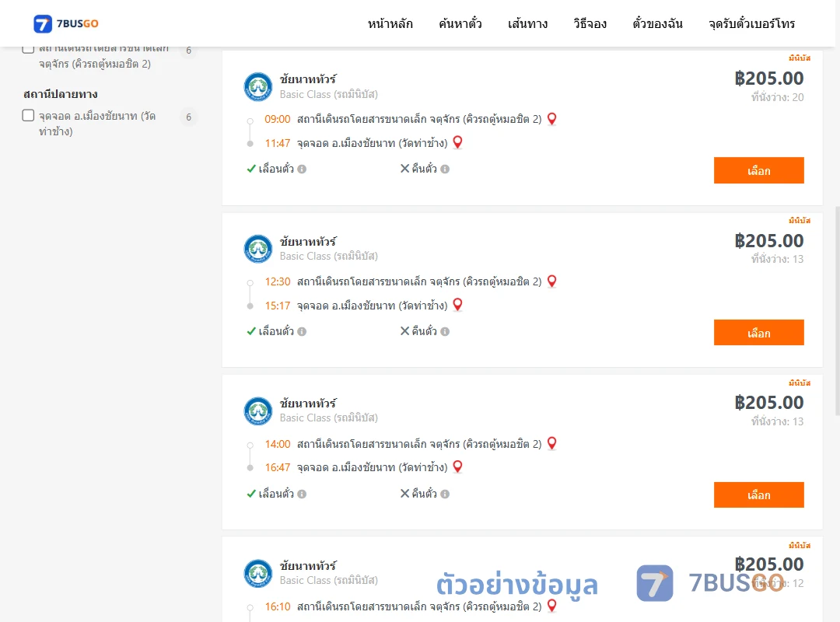Click ชัยนาททัวร์ operator name on 12:30 trip
Image resolution: width=840 pixels, height=622 pixels.
(x=308, y=242)
